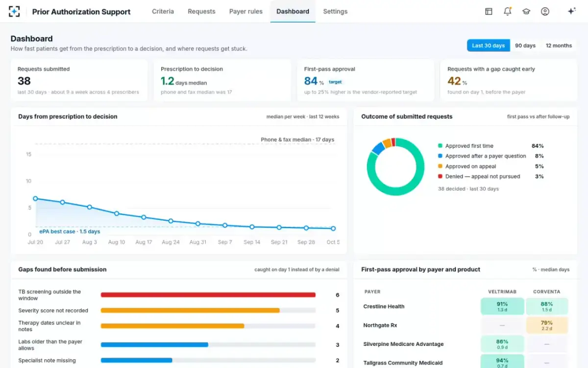
Task: Click the 38 decided last 30 days note
Action: pyautogui.click(x=468, y=189)
